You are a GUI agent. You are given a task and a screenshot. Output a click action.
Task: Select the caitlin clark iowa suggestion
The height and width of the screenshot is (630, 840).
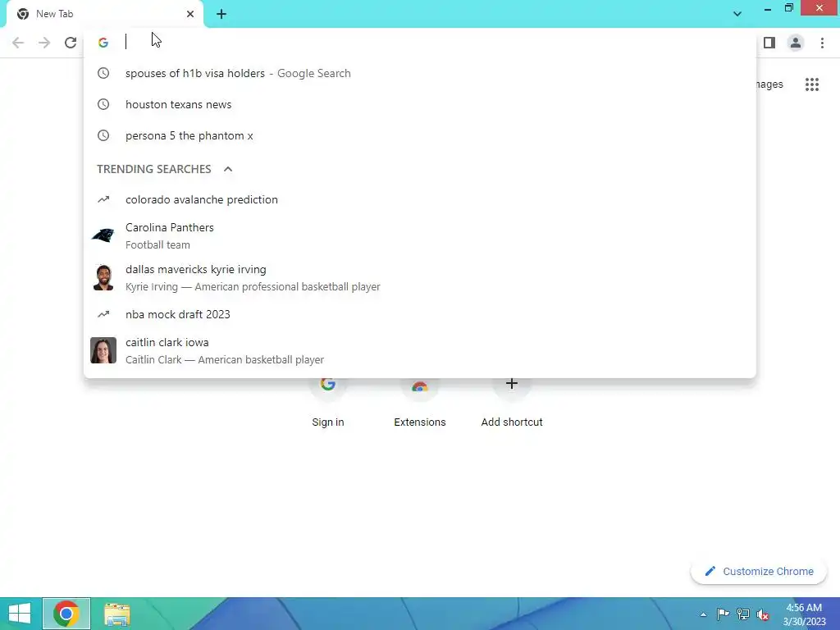click(x=420, y=350)
